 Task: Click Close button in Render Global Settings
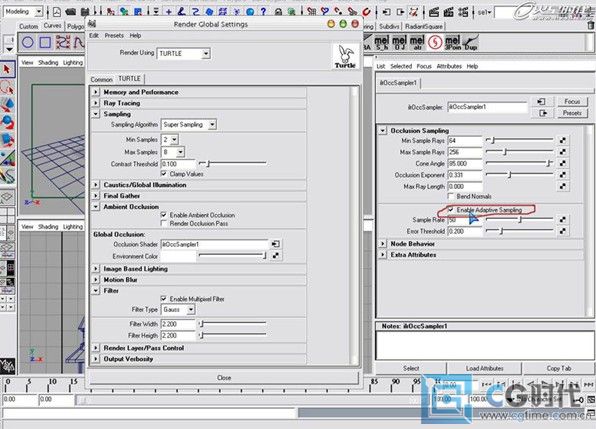pyautogui.click(x=224, y=378)
